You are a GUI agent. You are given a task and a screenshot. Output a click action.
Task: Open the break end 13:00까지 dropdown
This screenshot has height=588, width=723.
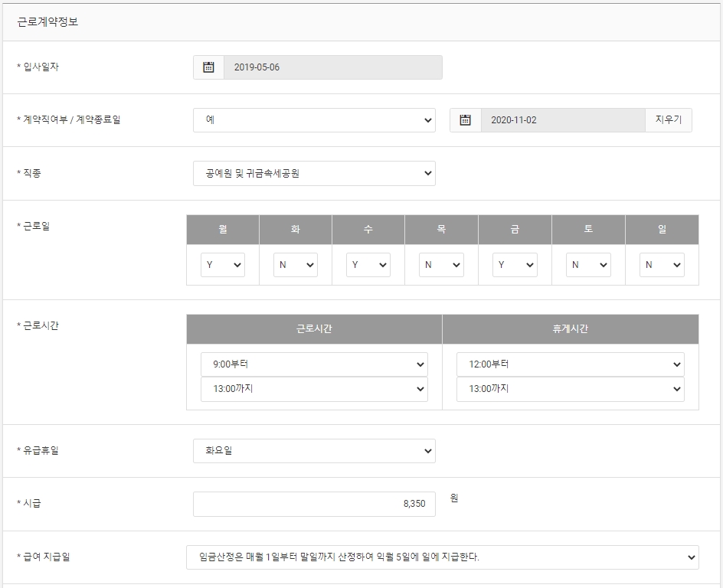click(x=571, y=390)
